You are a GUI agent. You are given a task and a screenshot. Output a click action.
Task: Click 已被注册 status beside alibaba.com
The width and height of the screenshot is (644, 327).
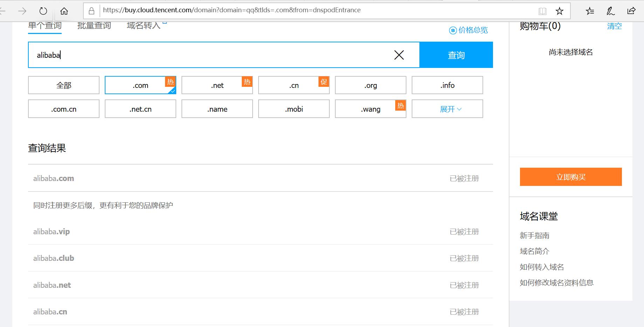[464, 179]
